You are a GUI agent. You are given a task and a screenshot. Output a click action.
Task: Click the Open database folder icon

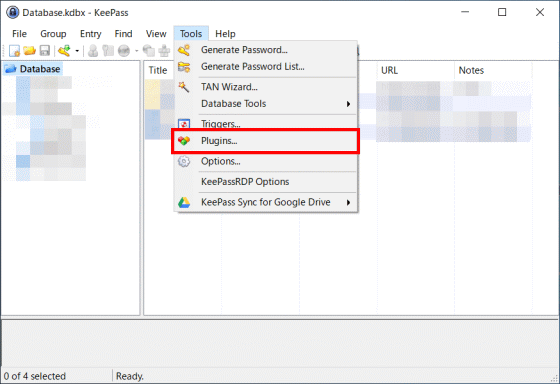[30, 51]
